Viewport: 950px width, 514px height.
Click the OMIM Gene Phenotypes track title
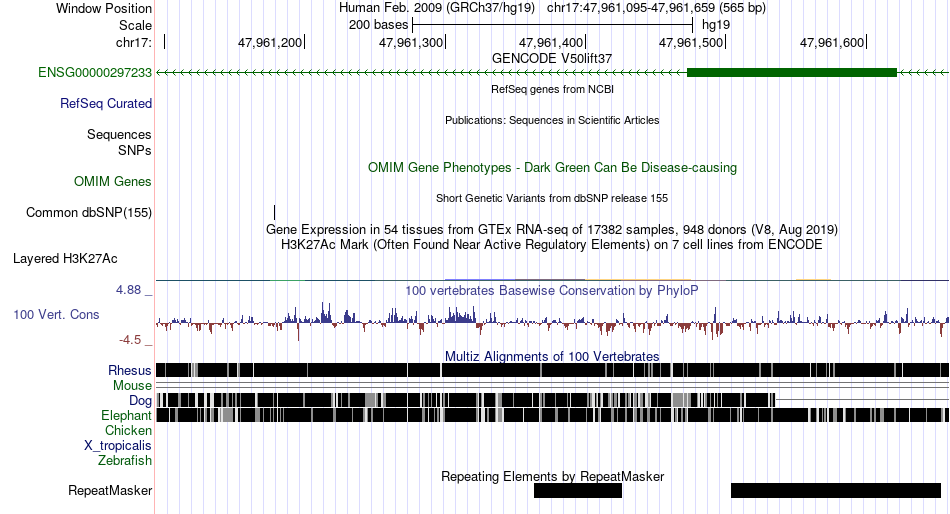coord(553,168)
